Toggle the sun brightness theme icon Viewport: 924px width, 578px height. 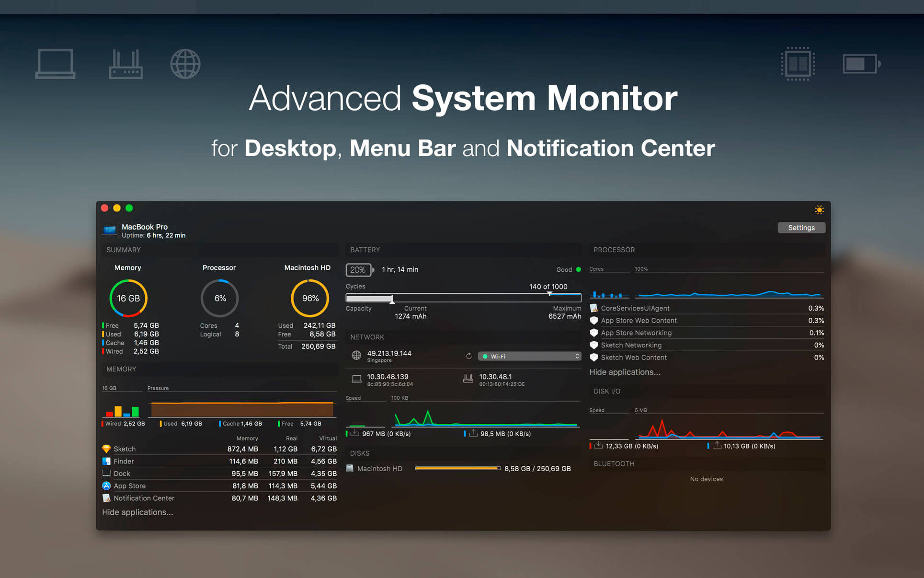click(x=819, y=210)
